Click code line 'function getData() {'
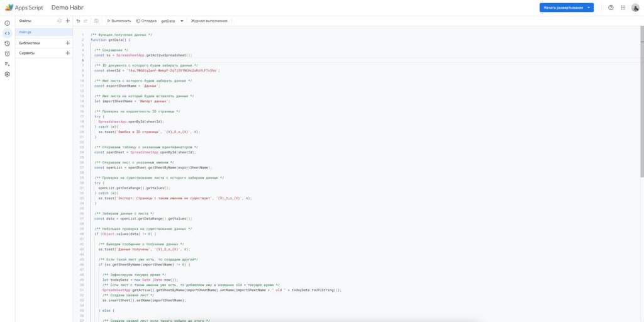The image size is (644, 322). [x=111, y=40]
